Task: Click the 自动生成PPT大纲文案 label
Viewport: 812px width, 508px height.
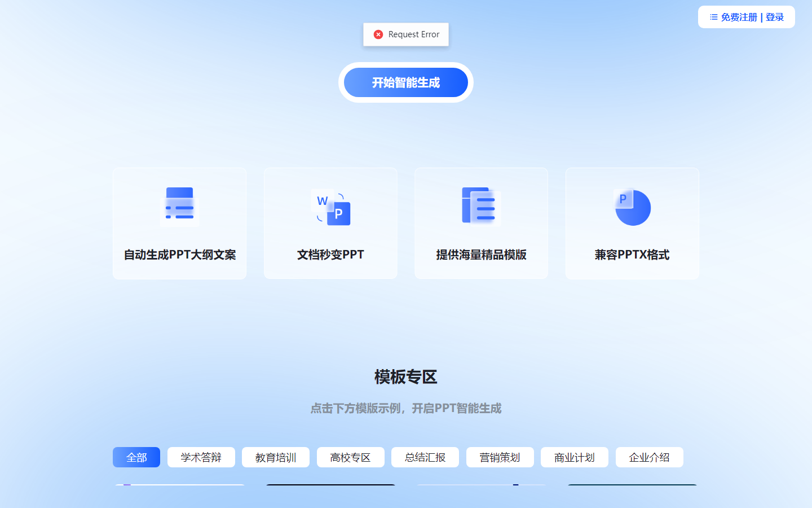Action: pos(180,255)
